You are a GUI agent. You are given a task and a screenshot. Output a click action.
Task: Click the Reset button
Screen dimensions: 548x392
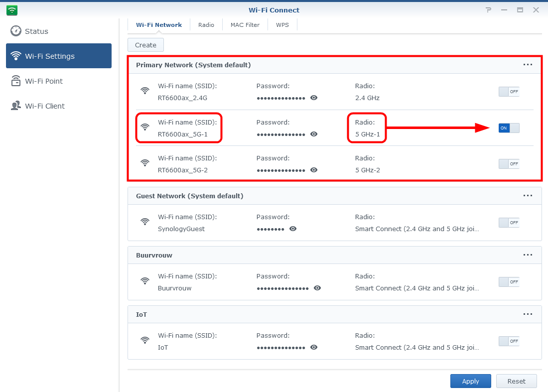point(516,381)
